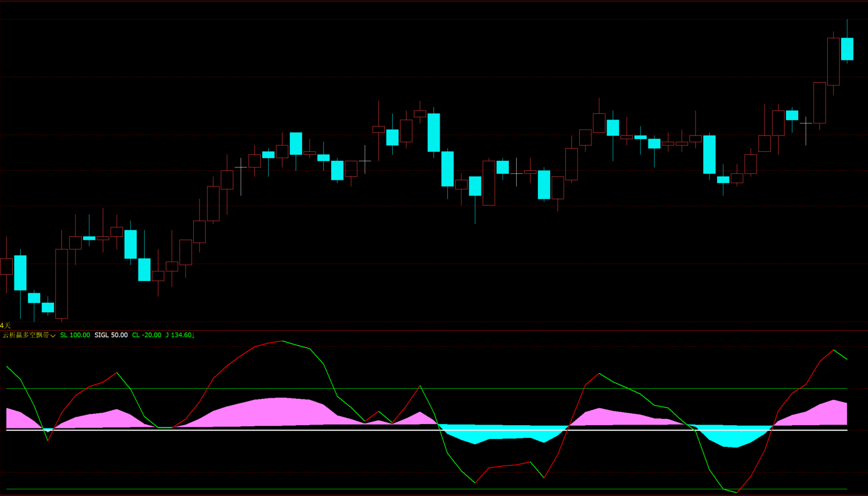Click the tall red candlestick before the last candle
The width and height of the screenshot is (868, 496).
pyautogui.click(x=833, y=61)
